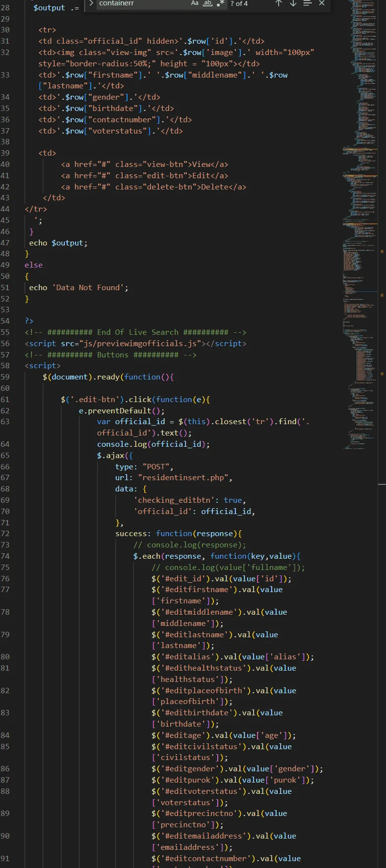The width and height of the screenshot is (386, 868).
Task: Click 'console.log(official_id);' line
Action: point(153,444)
